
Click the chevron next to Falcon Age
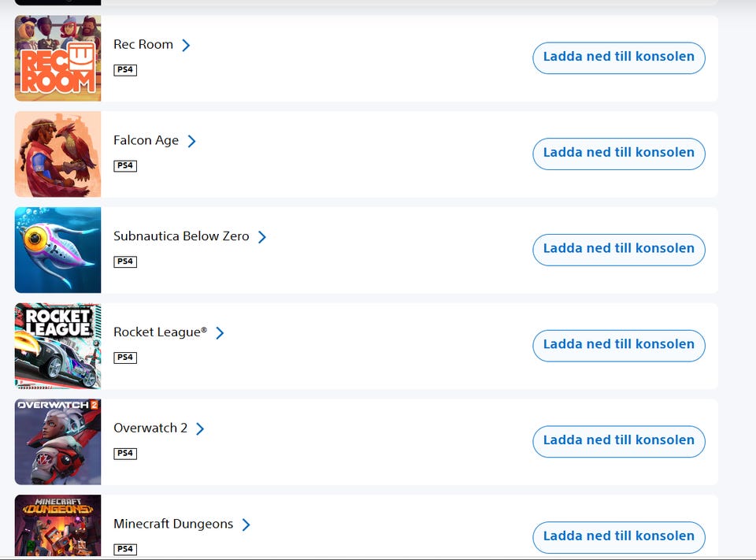click(191, 141)
